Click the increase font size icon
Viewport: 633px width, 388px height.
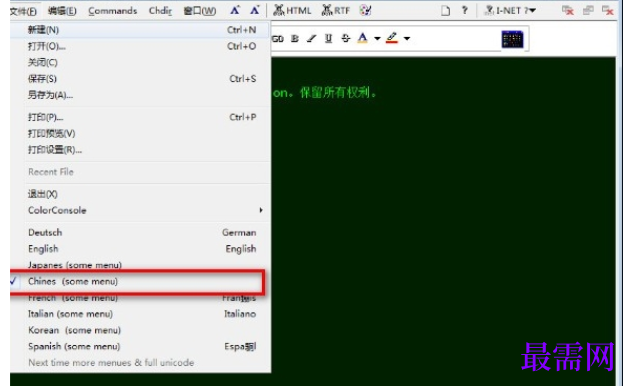pyautogui.click(x=235, y=10)
